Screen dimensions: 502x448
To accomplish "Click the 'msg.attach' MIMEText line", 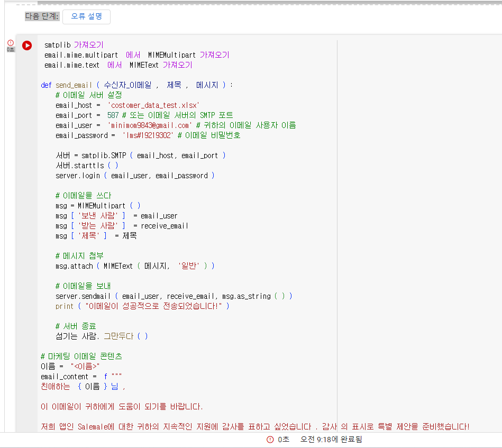I will click(135, 266).
